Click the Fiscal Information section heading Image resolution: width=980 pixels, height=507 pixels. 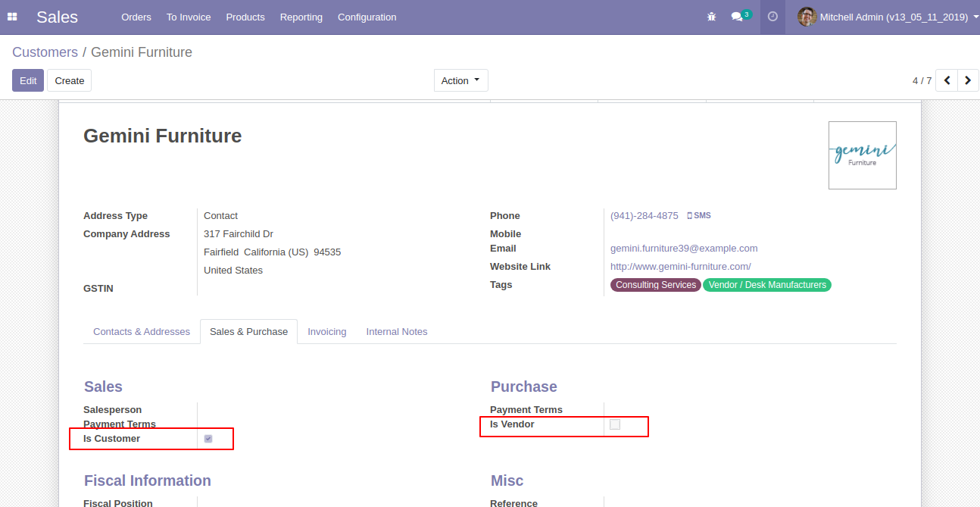click(148, 480)
